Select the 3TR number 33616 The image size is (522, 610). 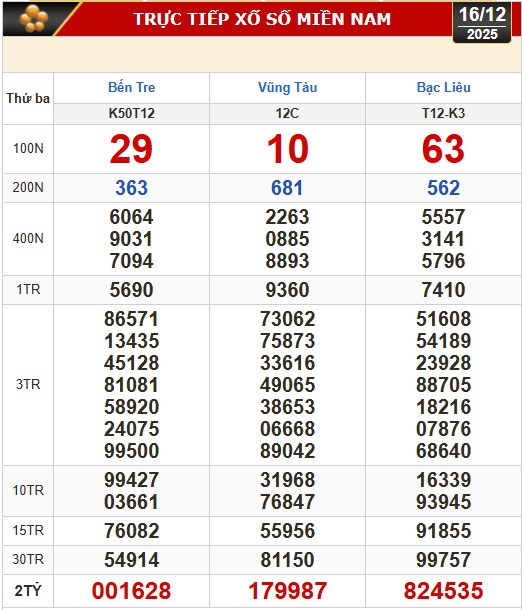coord(287,363)
